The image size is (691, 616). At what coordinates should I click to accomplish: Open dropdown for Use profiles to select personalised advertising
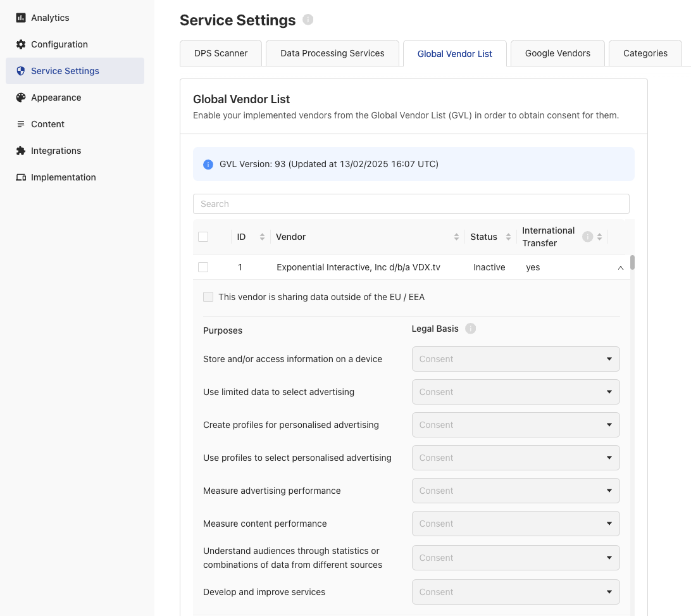(516, 458)
